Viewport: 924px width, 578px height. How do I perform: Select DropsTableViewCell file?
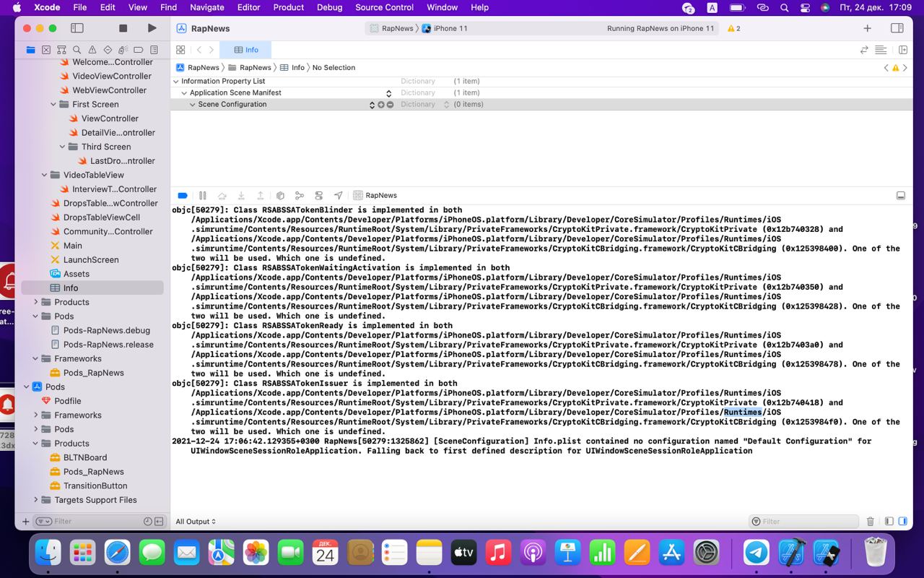click(x=101, y=217)
